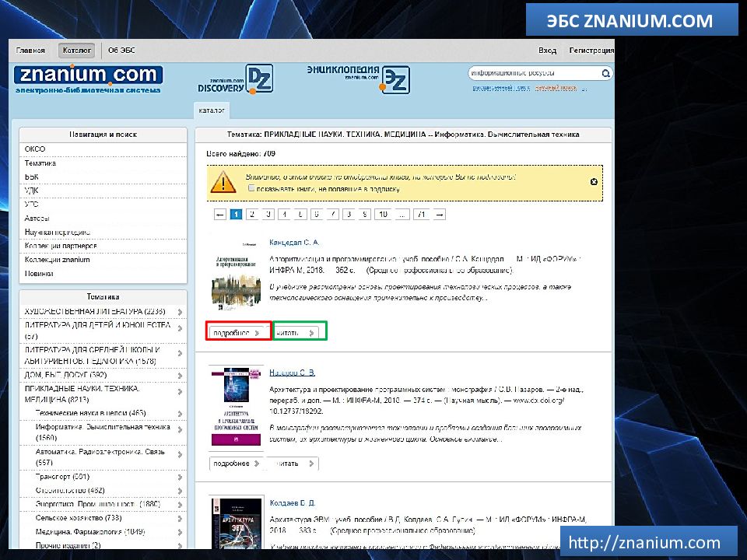The width and height of the screenshot is (747, 560).
Task: Click читать for the Назаров book
Action: point(293,464)
